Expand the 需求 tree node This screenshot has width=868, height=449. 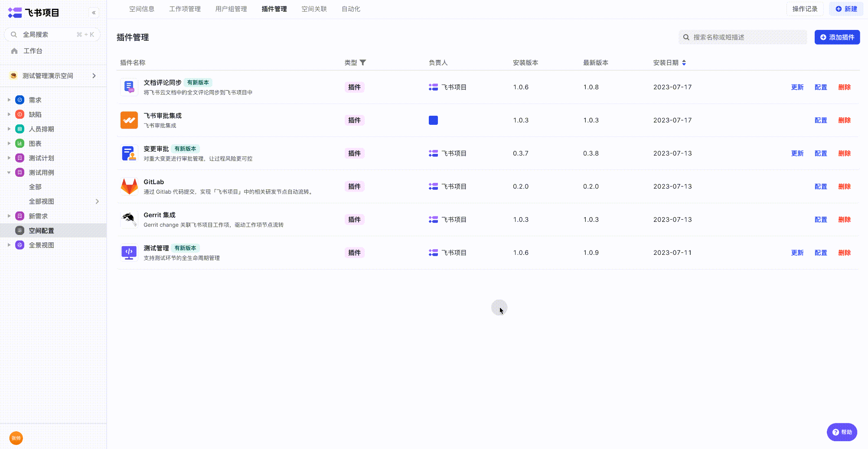pos(9,100)
